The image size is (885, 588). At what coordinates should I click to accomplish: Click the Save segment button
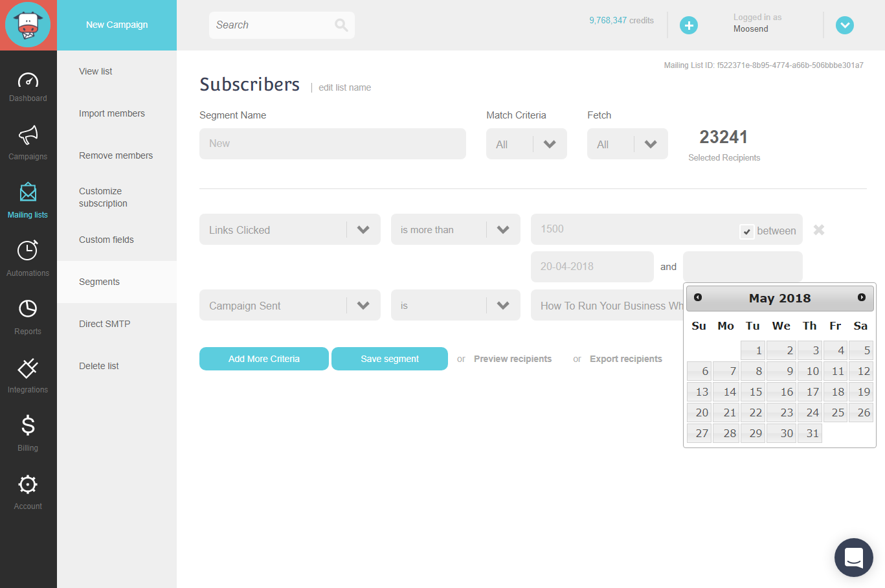(389, 358)
